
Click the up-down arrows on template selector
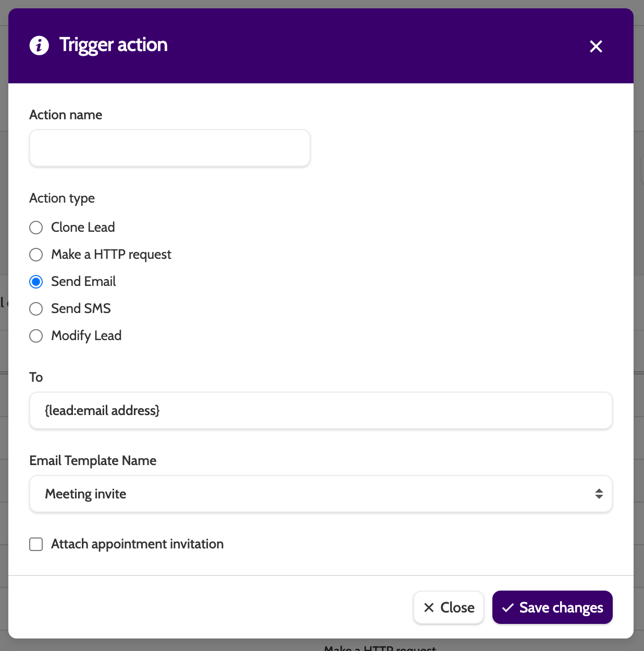click(599, 494)
